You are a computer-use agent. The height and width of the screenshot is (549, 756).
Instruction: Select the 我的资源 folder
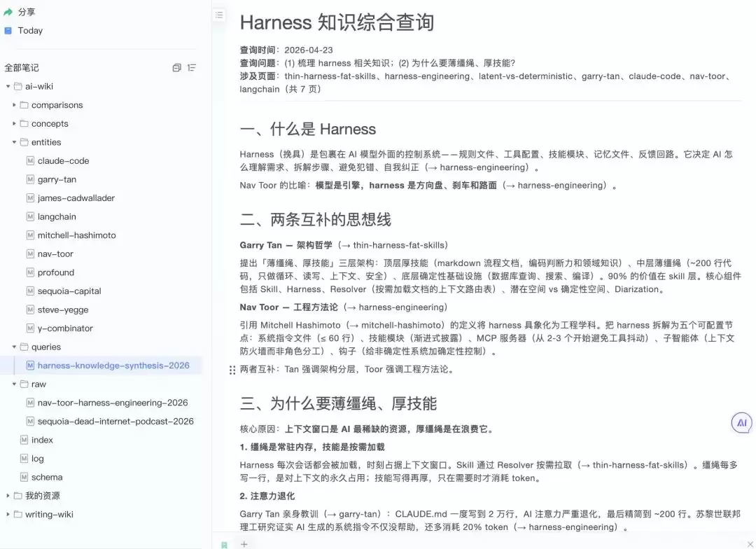coord(43,496)
